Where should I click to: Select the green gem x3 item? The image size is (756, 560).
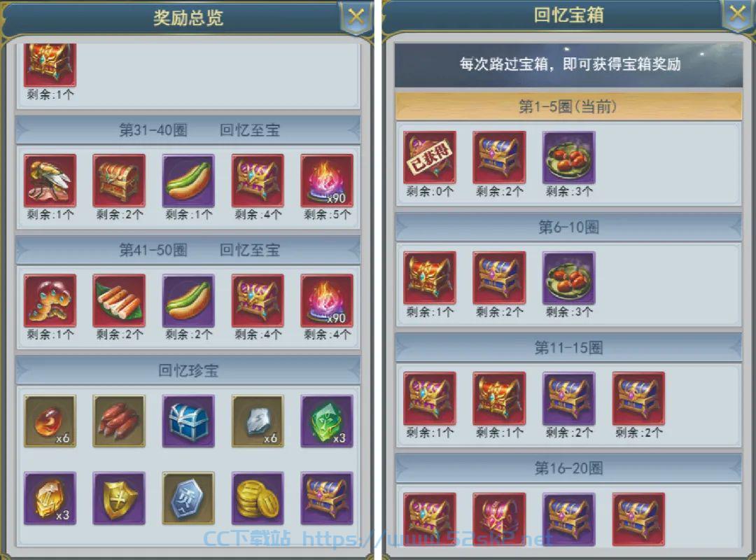click(x=327, y=421)
